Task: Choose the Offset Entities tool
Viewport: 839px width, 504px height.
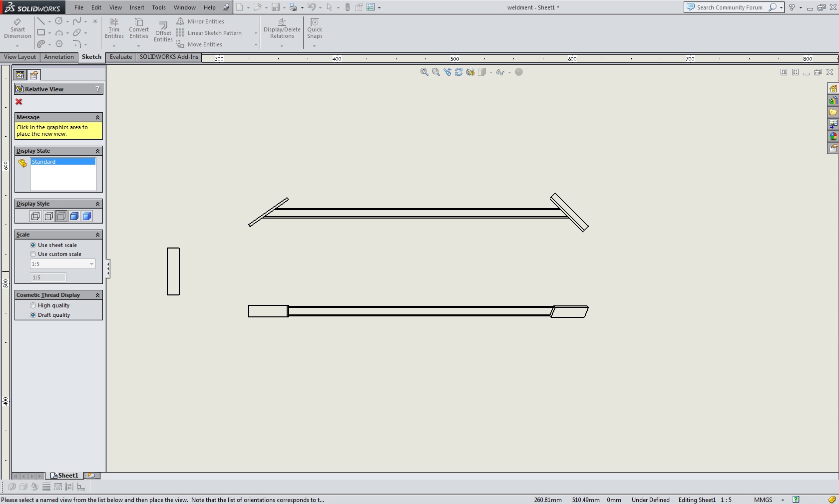Action: [163, 31]
